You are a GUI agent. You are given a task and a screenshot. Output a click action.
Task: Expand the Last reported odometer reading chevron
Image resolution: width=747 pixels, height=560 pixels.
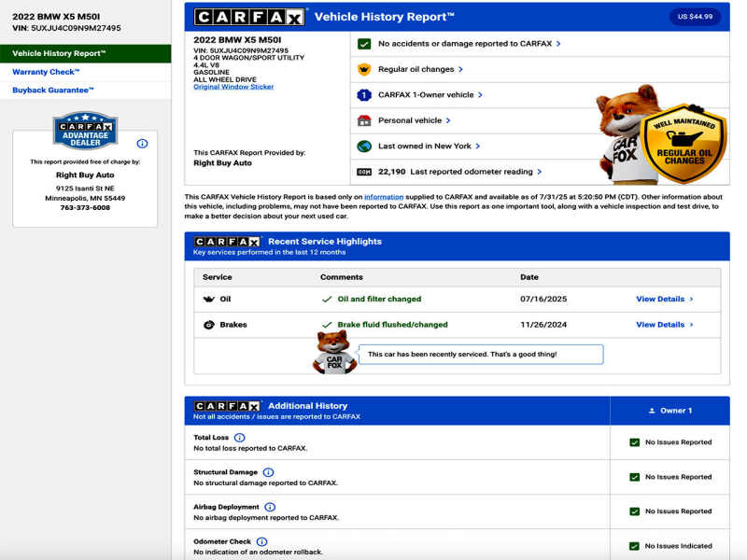pos(540,172)
